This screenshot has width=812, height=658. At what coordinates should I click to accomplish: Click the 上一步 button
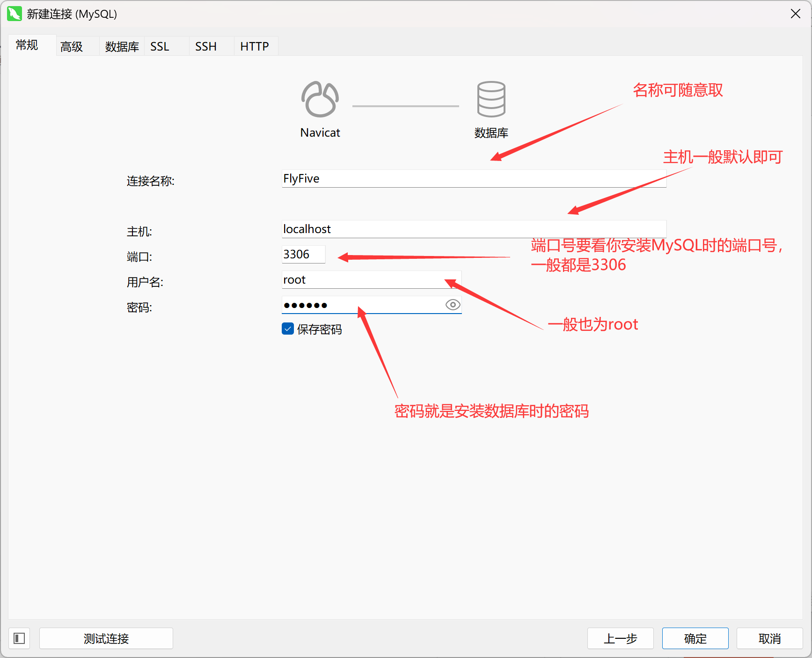[621, 638]
